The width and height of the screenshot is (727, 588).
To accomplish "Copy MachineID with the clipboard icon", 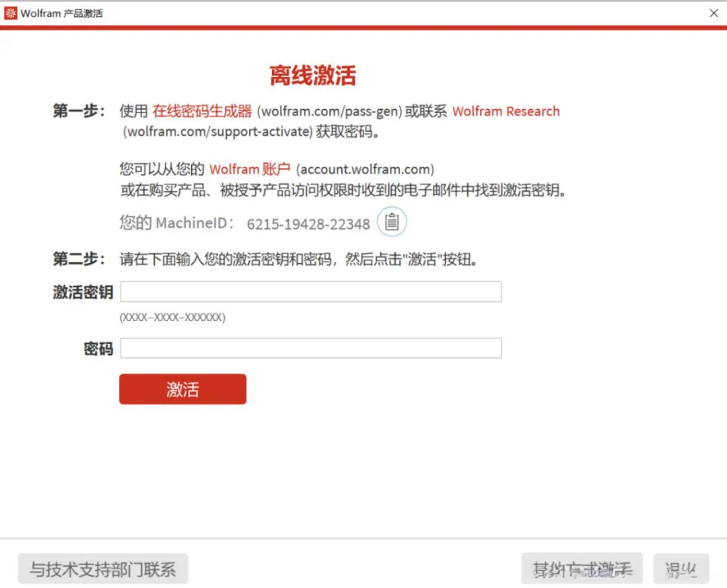I will click(392, 221).
